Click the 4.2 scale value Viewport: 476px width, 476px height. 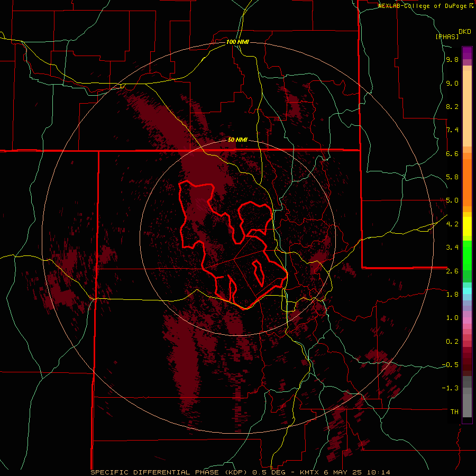click(452, 224)
